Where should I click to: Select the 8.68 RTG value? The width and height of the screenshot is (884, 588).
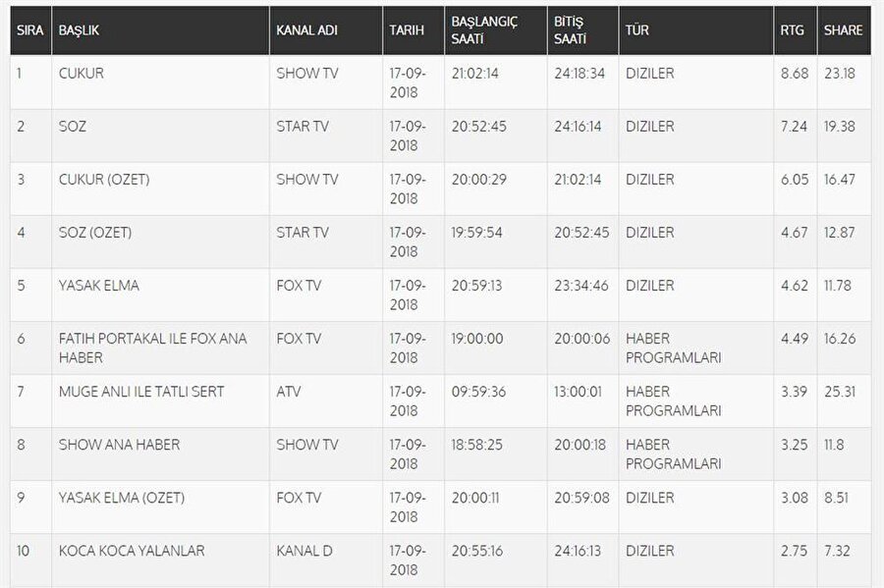pos(795,74)
